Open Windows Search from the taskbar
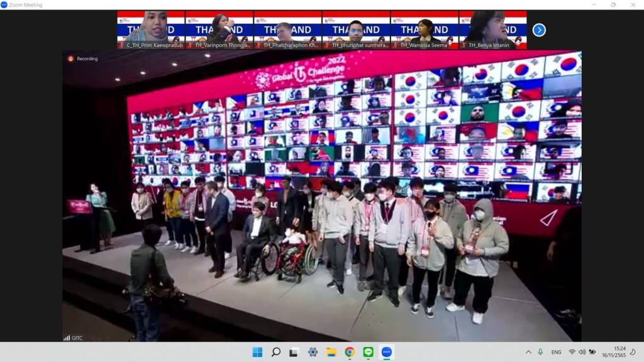 (x=276, y=352)
